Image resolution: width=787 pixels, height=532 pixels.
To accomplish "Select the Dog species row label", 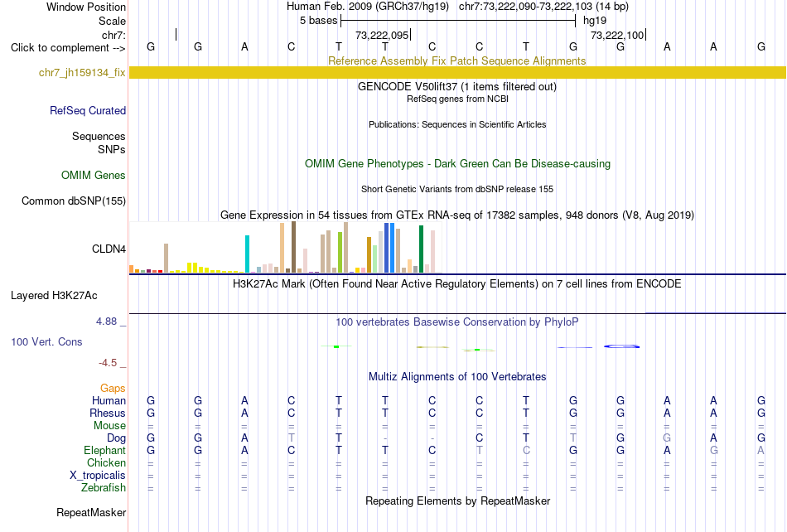I will point(116,438).
